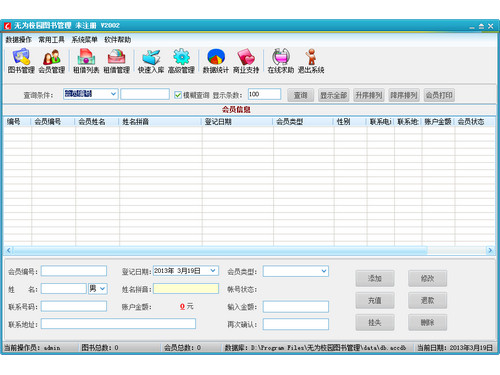Screen dimensions: 500x375
Task: Open the 会员类型 member type dropdown
Action: 324,271
